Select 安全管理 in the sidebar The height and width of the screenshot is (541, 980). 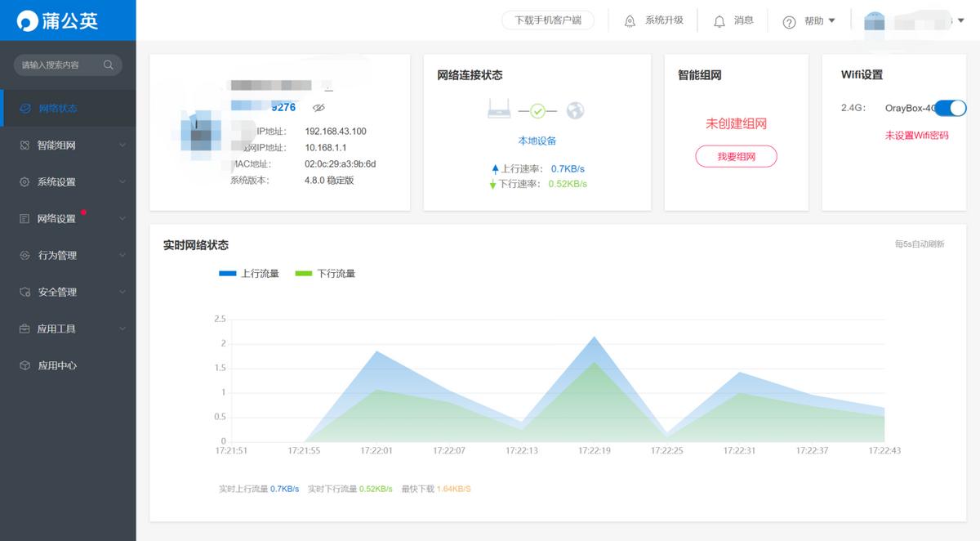[x=56, y=292]
